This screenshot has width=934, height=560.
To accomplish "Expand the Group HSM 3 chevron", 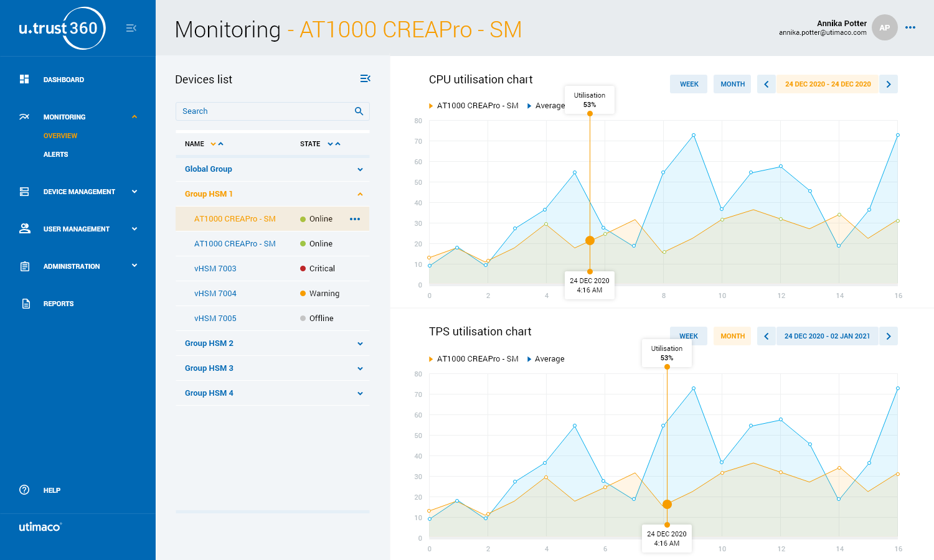I will coord(360,368).
